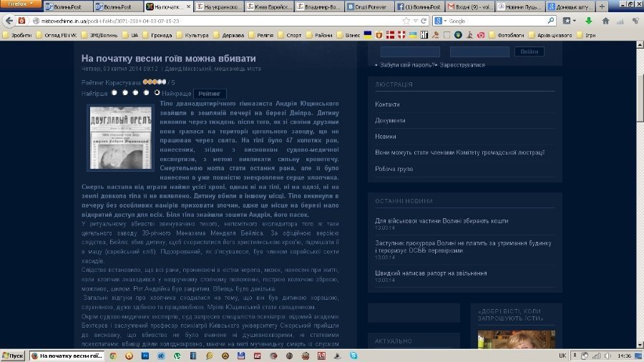This screenshot has width=644, height=362.
Task: Open the search engine selector dropdown
Action: (x=444, y=21)
